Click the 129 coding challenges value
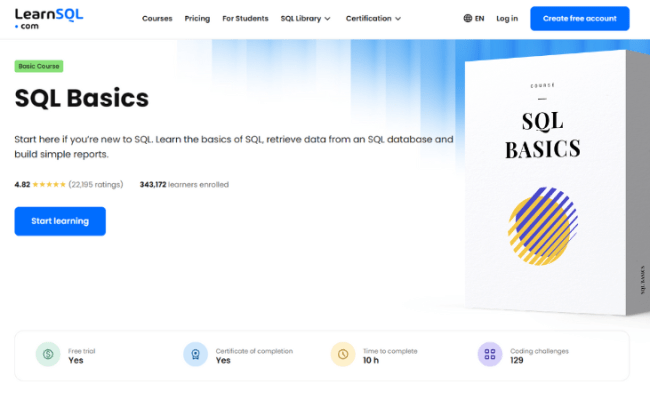This screenshot has width=650, height=400. point(517,361)
